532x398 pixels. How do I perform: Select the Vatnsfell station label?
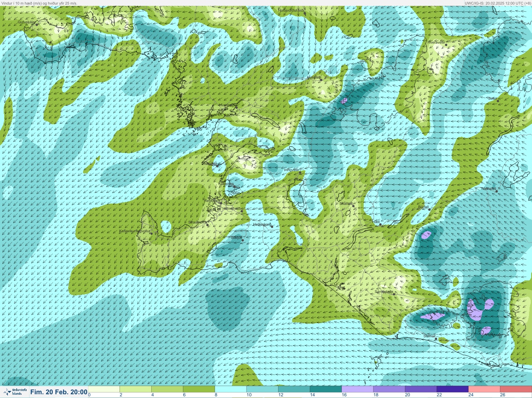click(488, 188)
